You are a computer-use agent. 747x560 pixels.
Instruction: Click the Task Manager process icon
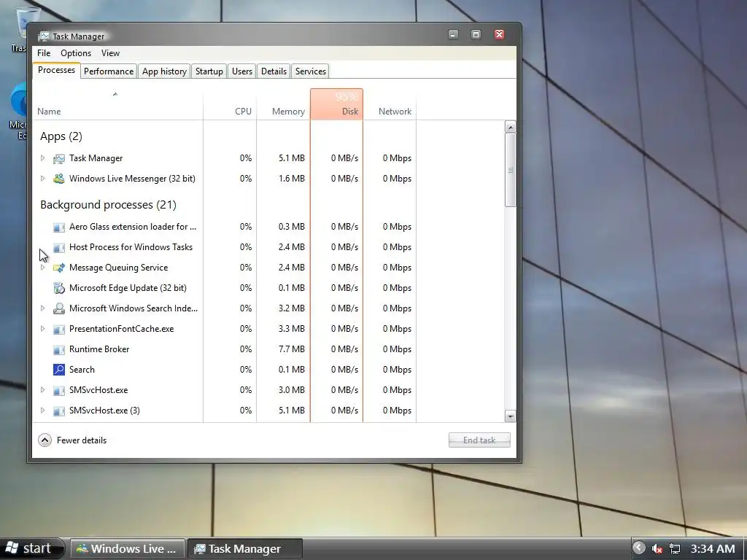[x=59, y=158]
